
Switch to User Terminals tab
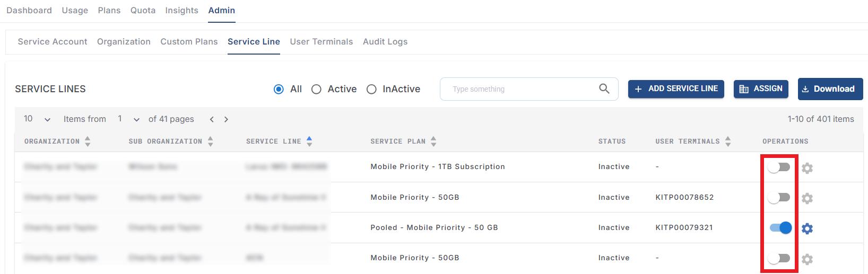coord(321,42)
